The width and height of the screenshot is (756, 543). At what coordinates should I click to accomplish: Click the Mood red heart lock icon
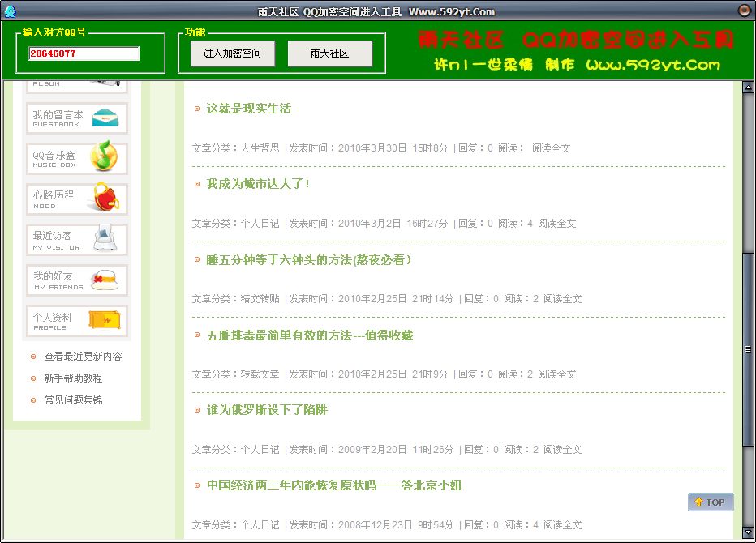pyautogui.click(x=105, y=197)
